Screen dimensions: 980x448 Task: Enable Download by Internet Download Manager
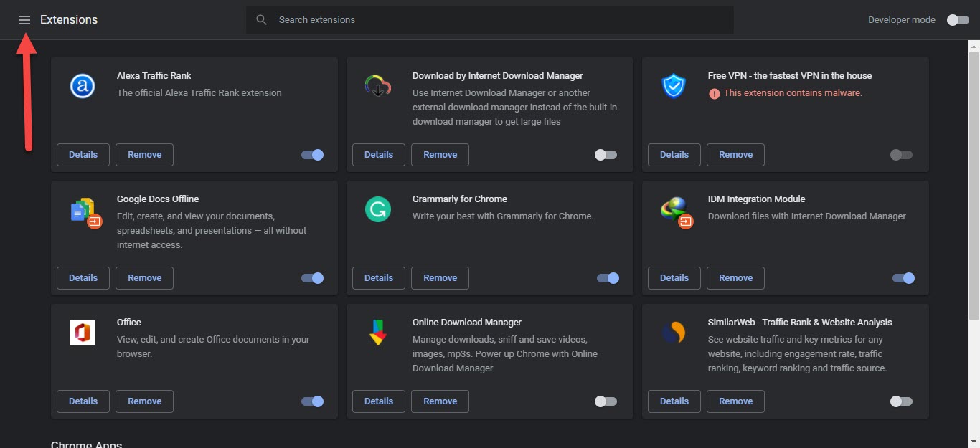pos(606,155)
